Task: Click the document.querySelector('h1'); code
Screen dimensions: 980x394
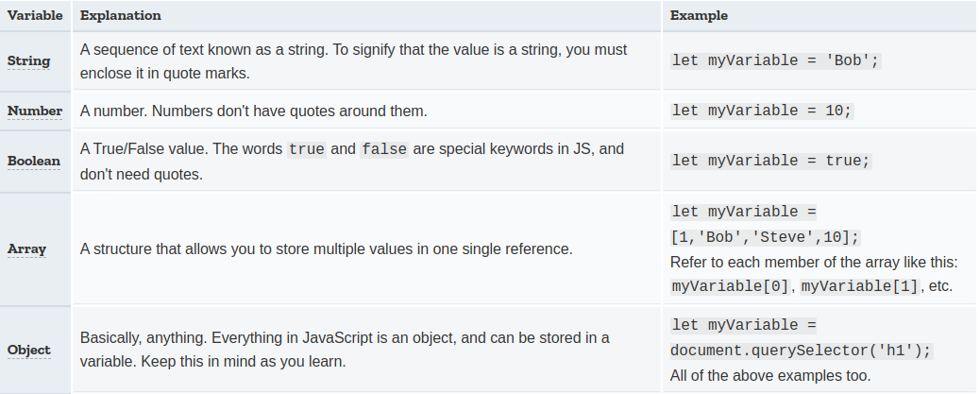Action: [802, 351]
